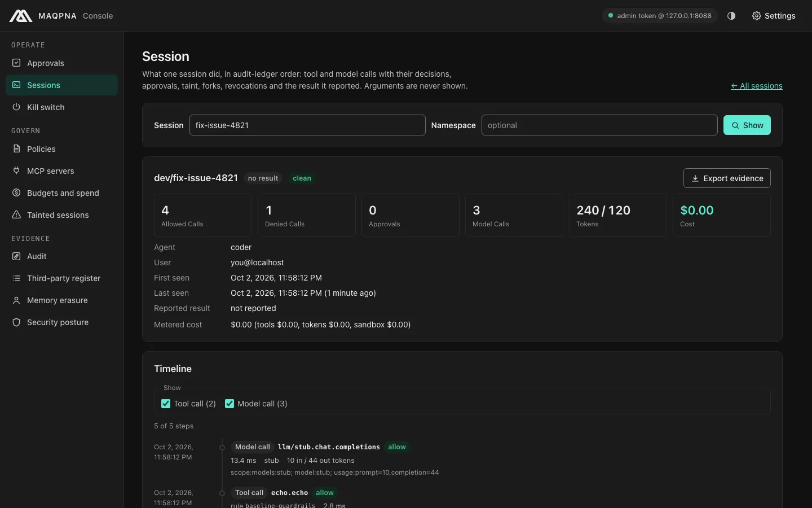812x508 pixels.
Task: Open Security posture page
Action: (x=61, y=322)
